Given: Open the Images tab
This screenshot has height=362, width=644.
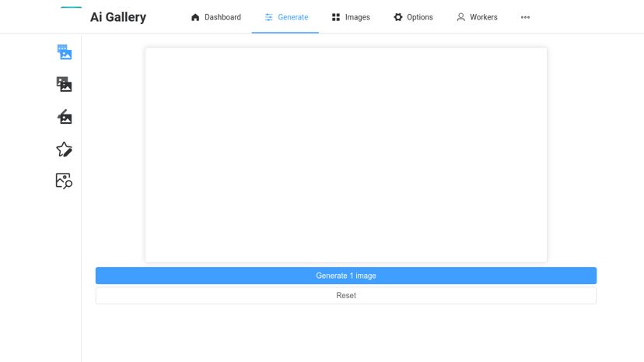Looking at the screenshot, I should [351, 17].
